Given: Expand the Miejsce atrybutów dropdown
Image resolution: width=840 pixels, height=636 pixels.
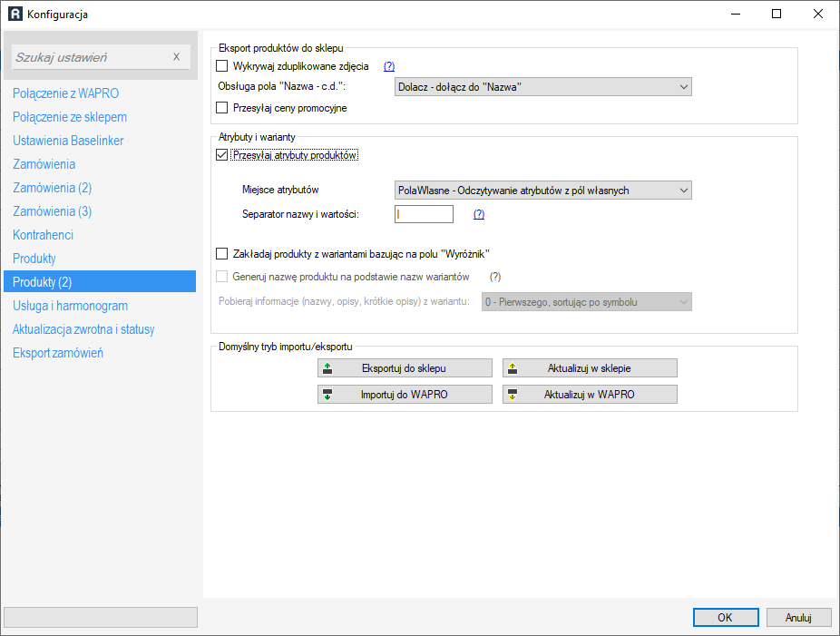Looking at the screenshot, I should point(543,191).
